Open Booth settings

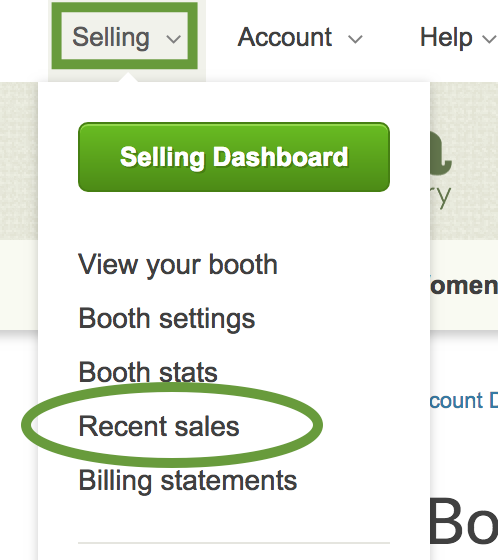tap(166, 319)
